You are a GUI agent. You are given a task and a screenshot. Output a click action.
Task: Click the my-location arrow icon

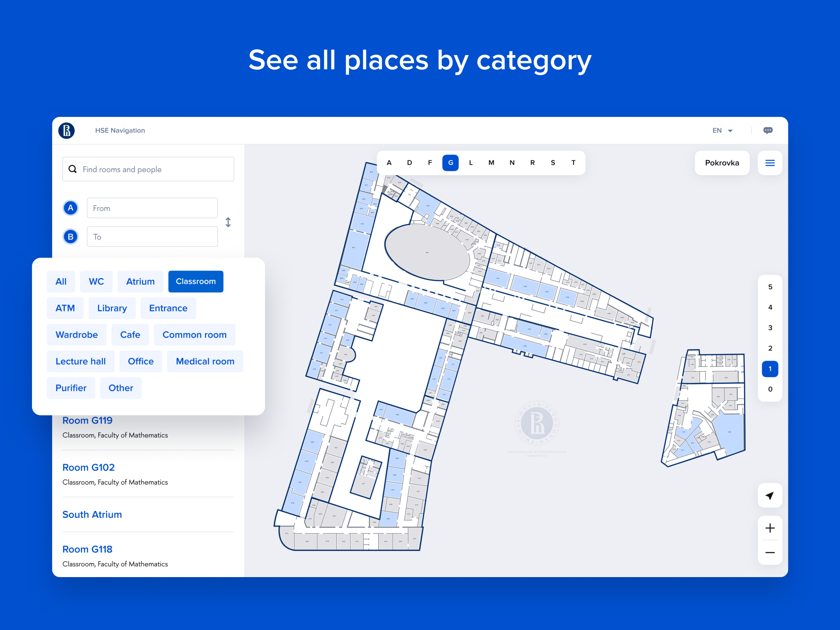(x=770, y=495)
